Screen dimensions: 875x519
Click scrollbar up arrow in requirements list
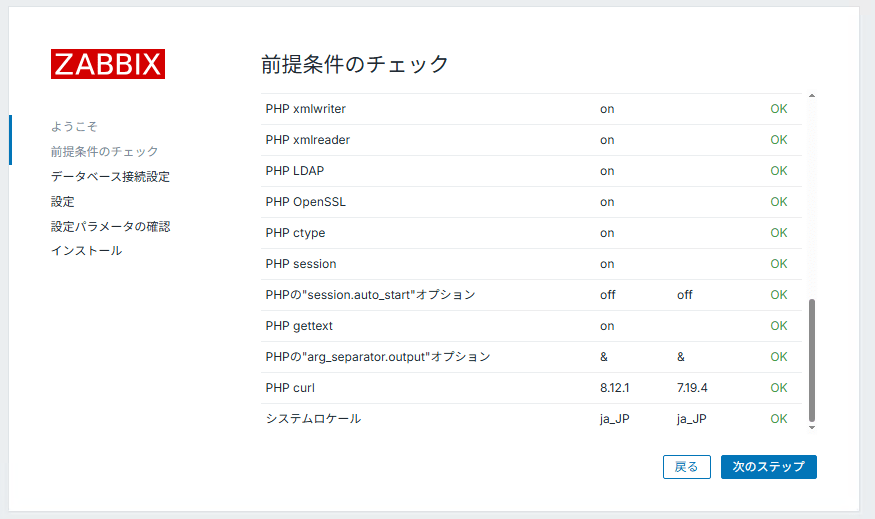[x=811, y=97]
